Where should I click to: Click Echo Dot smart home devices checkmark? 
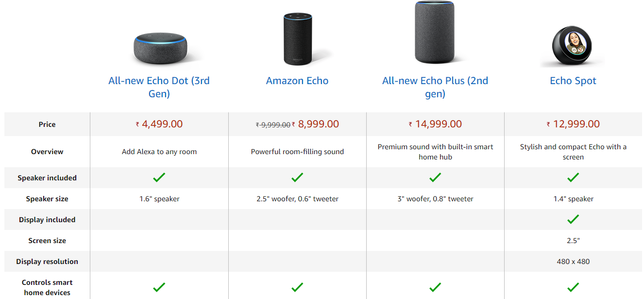[159, 287]
